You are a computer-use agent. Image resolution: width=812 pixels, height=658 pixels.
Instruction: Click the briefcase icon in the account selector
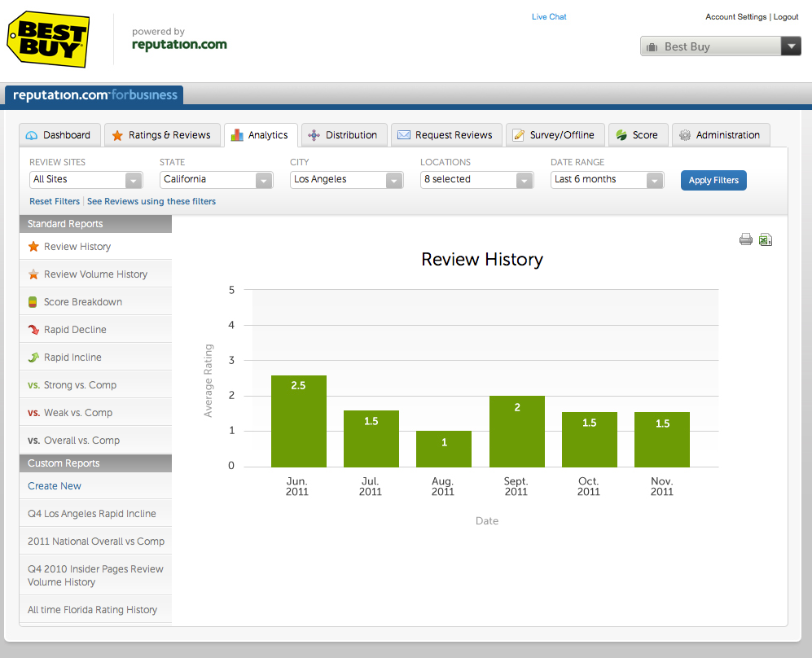pos(652,47)
